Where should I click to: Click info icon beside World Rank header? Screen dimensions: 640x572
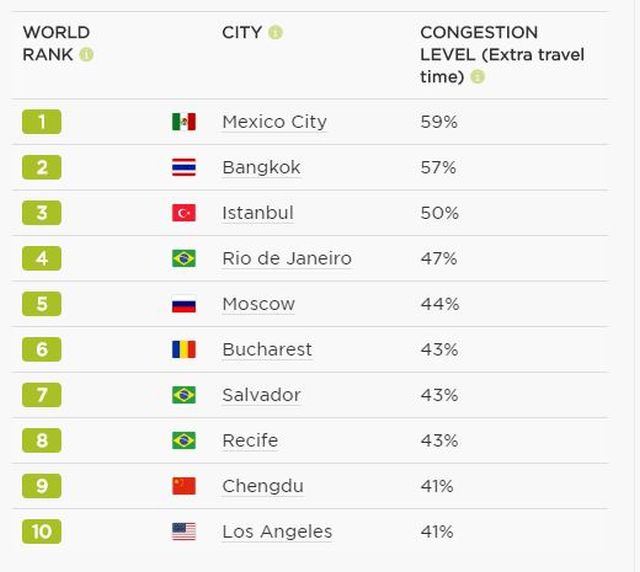pos(86,55)
